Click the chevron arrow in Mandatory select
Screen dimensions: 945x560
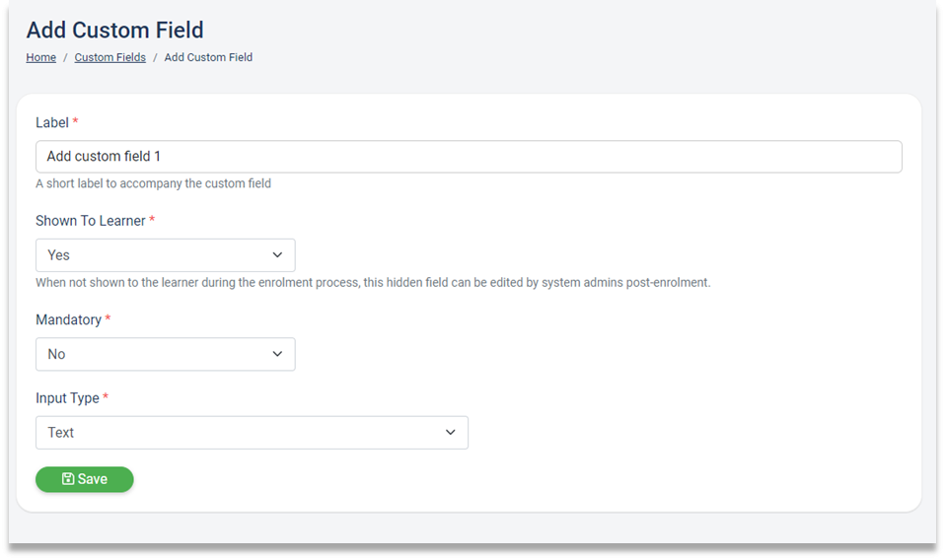(277, 354)
